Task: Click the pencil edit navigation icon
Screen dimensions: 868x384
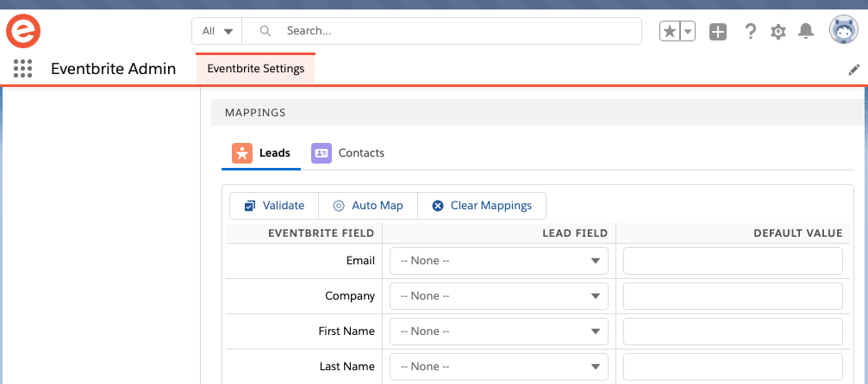Action: 854,70
